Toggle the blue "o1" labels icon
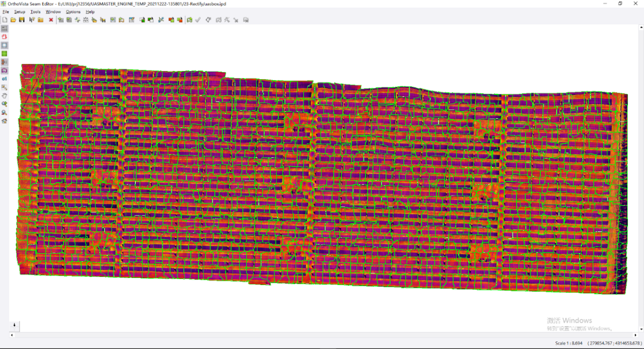Image resolution: width=644 pixels, height=349 pixels. [x=4, y=79]
